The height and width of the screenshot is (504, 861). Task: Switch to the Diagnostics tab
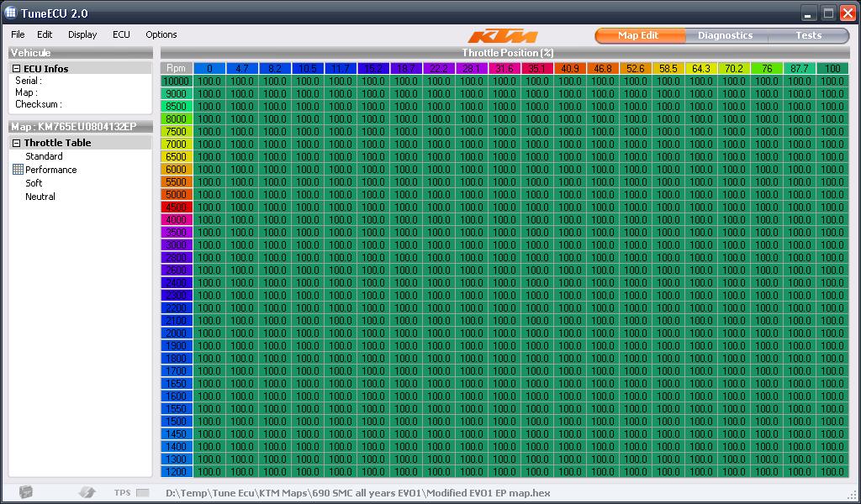[x=726, y=35]
